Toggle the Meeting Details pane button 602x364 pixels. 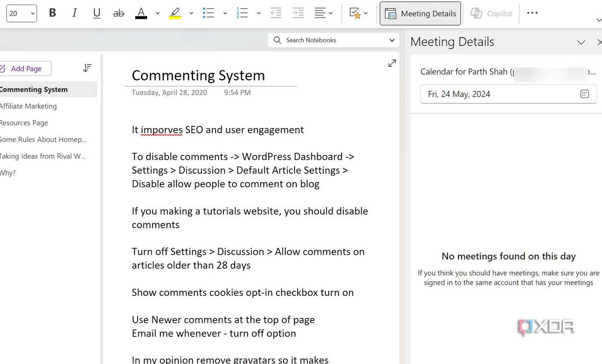coord(420,14)
